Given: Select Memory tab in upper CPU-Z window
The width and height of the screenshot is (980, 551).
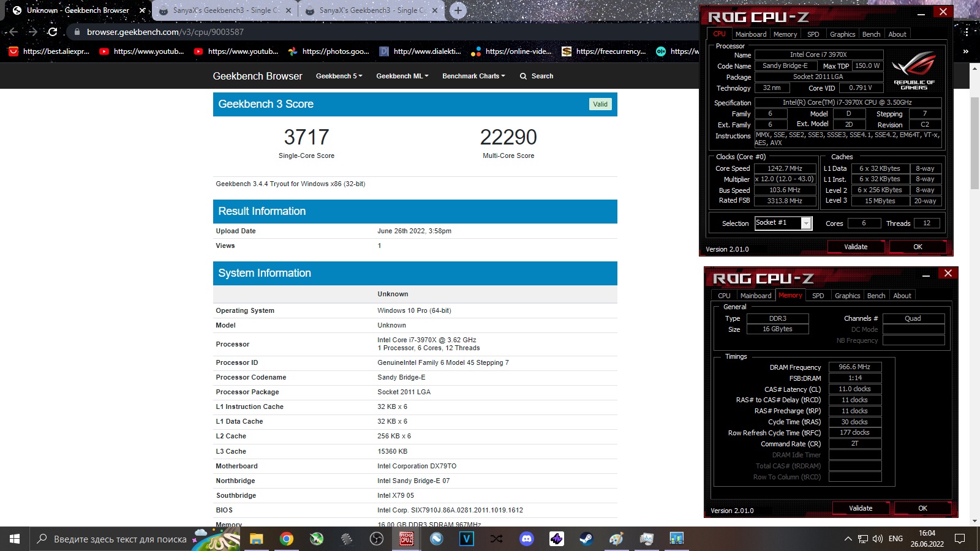Looking at the screenshot, I should point(785,34).
